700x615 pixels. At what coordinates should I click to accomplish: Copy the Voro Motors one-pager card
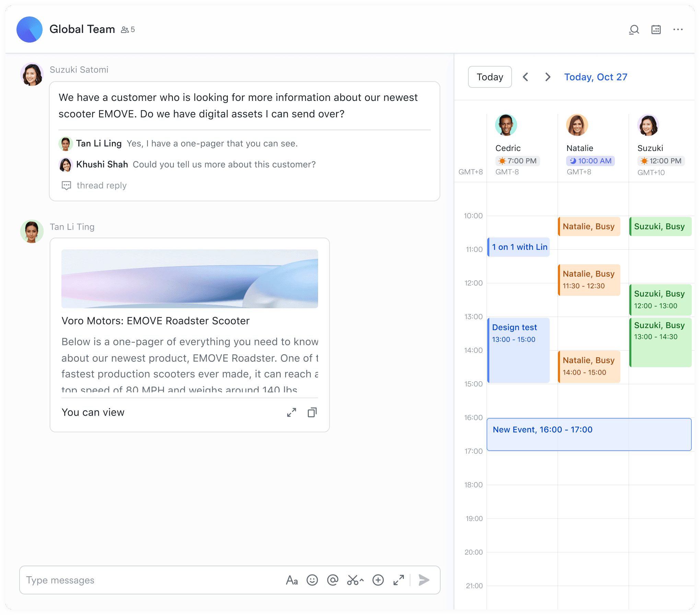312,412
